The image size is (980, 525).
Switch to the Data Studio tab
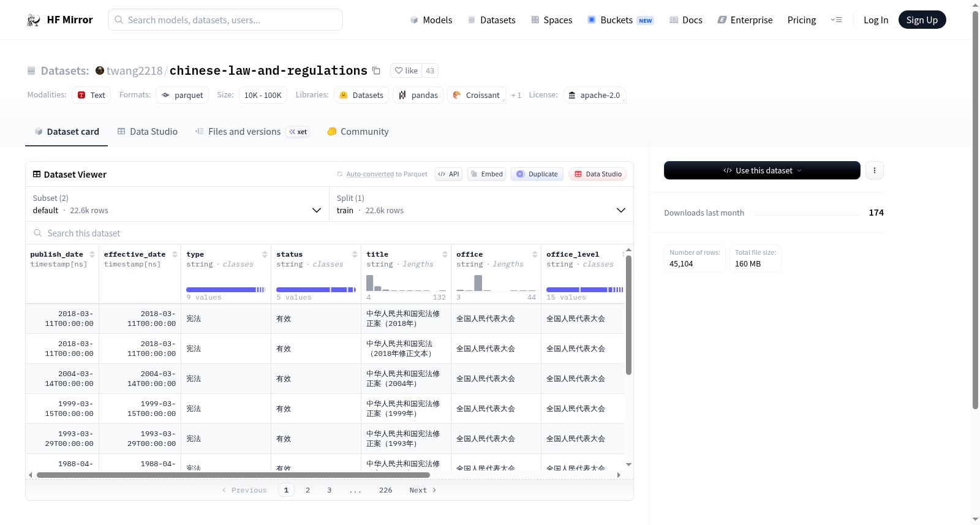click(148, 132)
